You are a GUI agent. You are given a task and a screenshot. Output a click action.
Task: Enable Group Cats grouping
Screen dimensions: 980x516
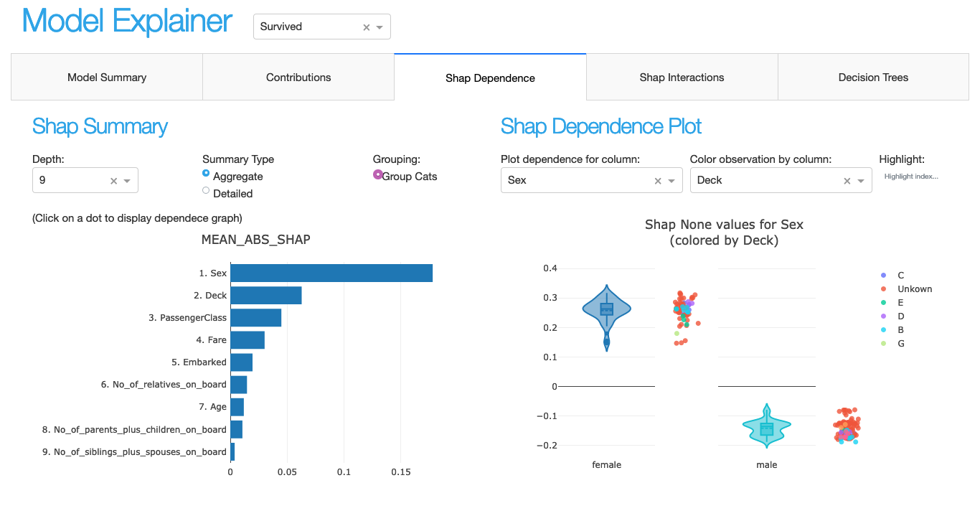[x=378, y=174]
